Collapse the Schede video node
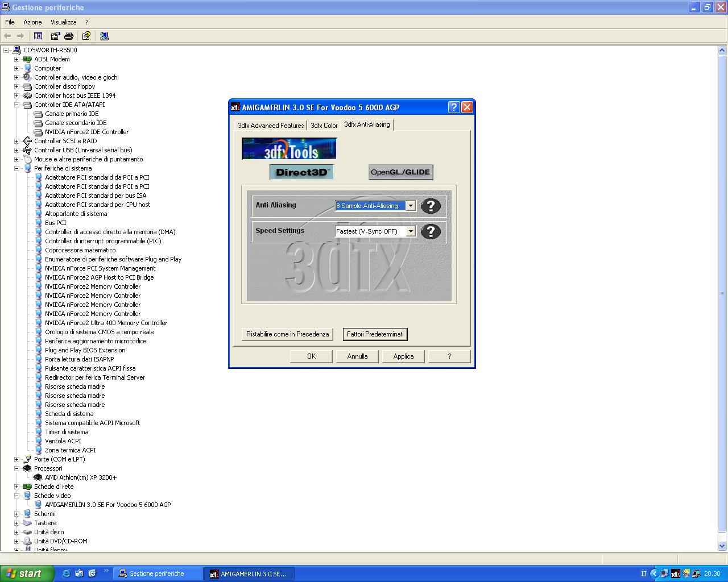Viewport: 728px width, 582px height. tap(16, 496)
